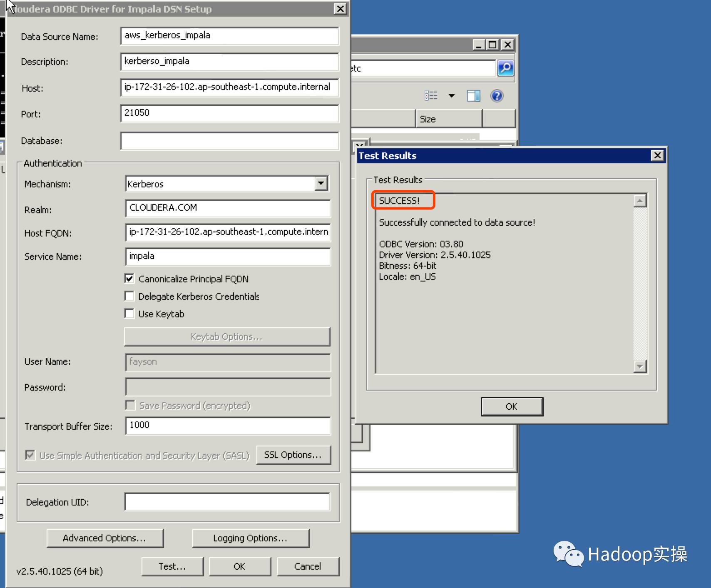The height and width of the screenshot is (588, 711).
Task: Open Advanced Options
Action: 105,538
